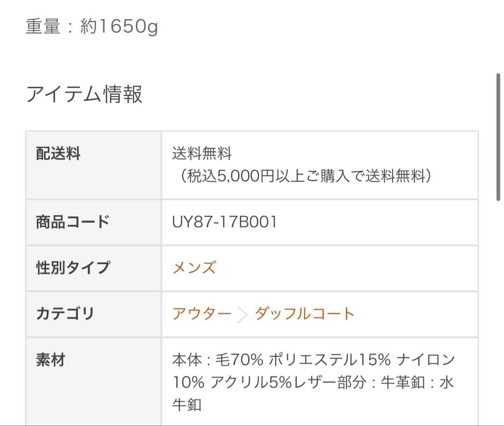Click the 約1650g weight value
Screen dimensions: 504x426
click(x=119, y=27)
